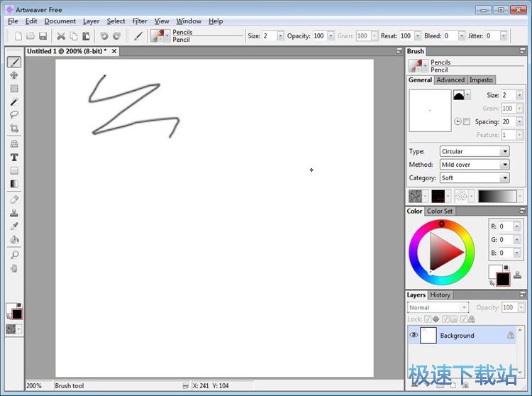Image resolution: width=532 pixels, height=396 pixels.
Task: Click the Save floppy disk icon
Action: coord(43,36)
